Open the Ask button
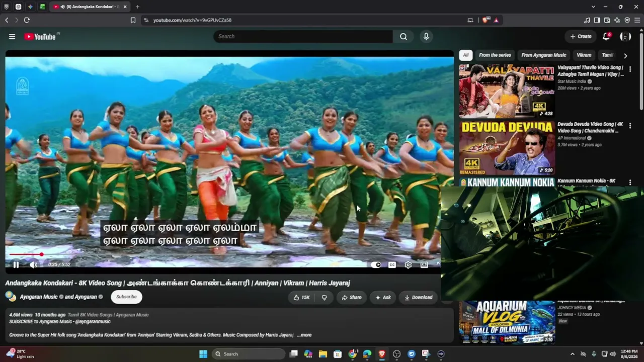 (x=382, y=297)
